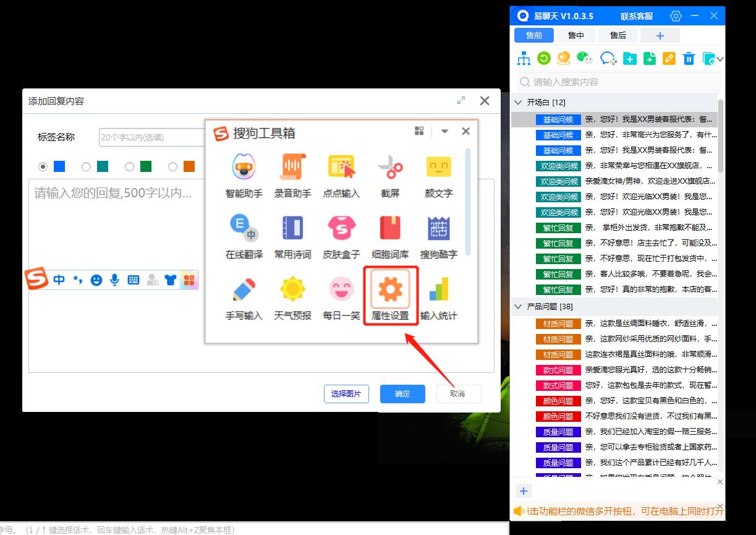Select the orange label color radio button
The image size is (756, 535).
pos(172,166)
